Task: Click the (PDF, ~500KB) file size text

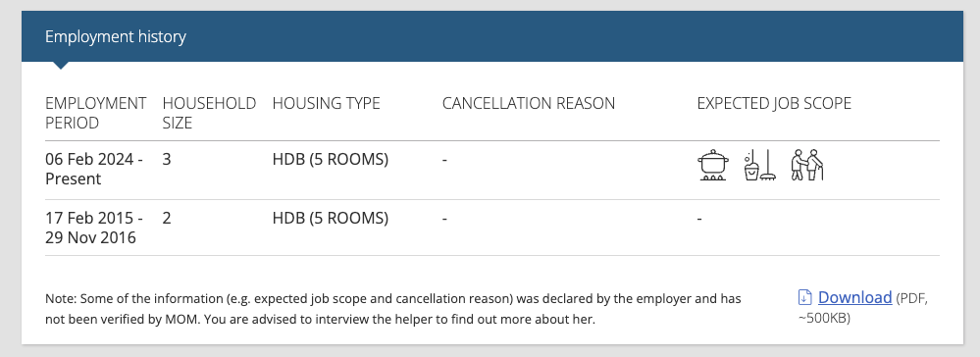Action: pyautogui.click(x=863, y=308)
